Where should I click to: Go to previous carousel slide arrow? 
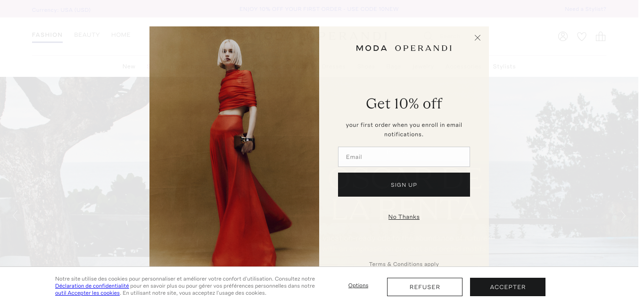[x=15, y=216]
